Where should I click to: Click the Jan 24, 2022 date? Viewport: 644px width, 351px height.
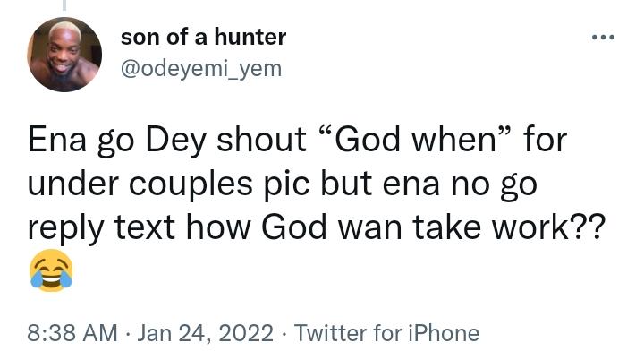pos(205,332)
